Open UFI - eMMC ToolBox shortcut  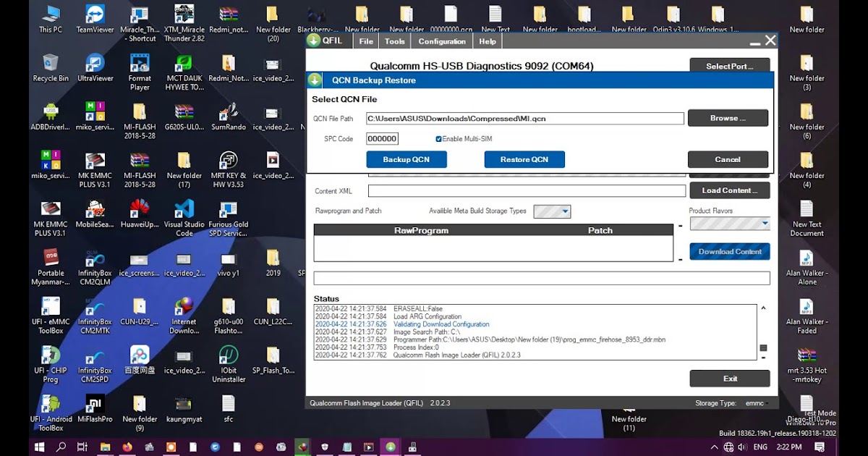point(51,316)
